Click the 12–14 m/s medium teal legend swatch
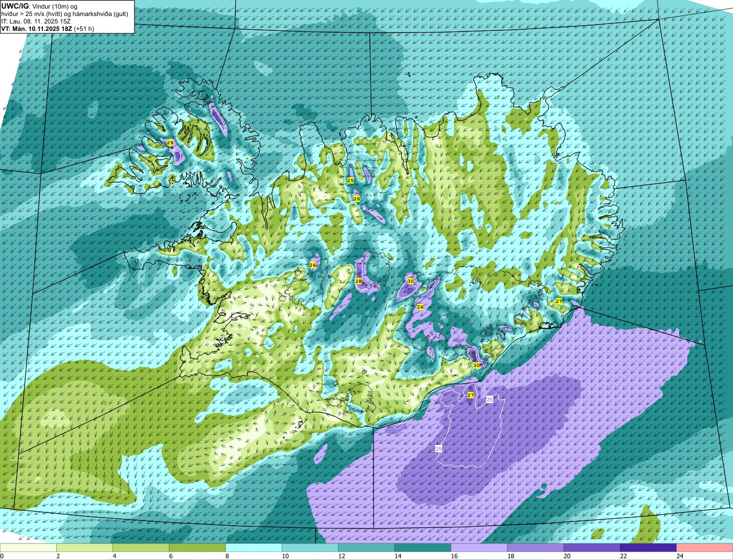Image resolution: width=733 pixels, height=560 pixels. point(367,548)
